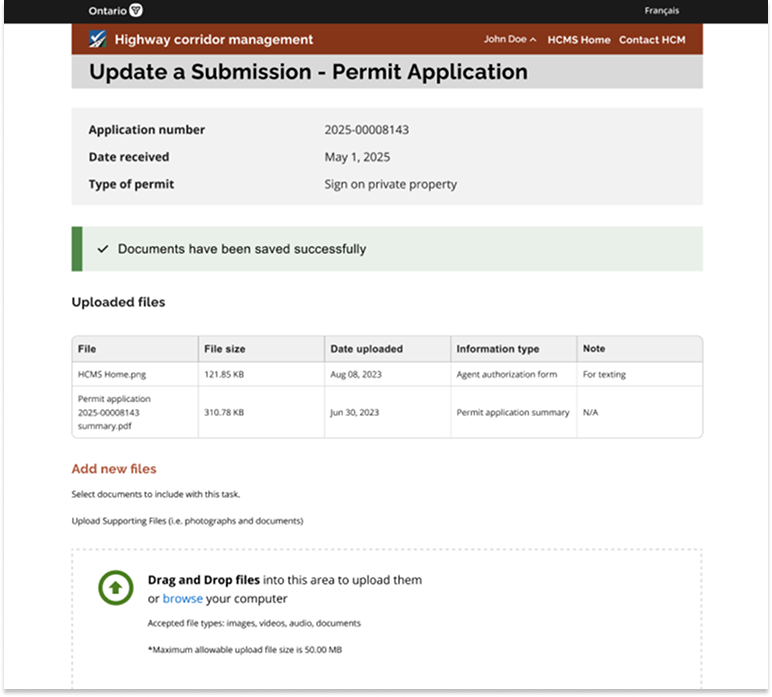The height and width of the screenshot is (697, 772).
Task: Click the Ontario wordmark in top bar
Action: pos(107,11)
